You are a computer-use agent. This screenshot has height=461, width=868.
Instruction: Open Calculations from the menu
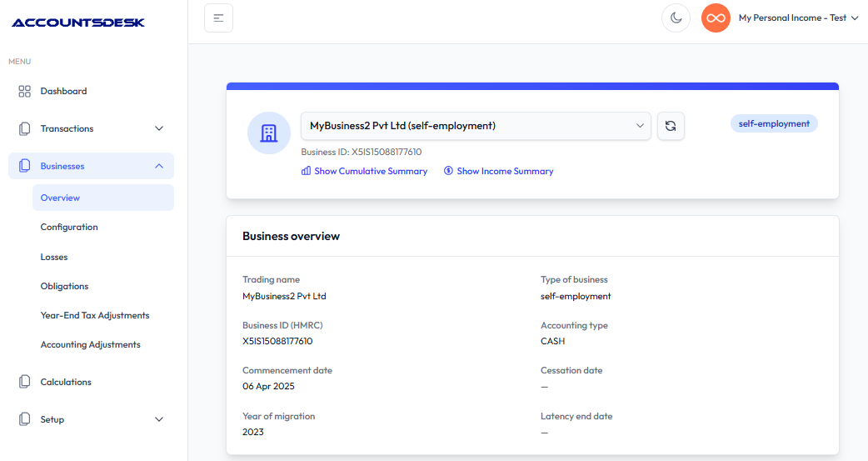click(x=66, y=382)
